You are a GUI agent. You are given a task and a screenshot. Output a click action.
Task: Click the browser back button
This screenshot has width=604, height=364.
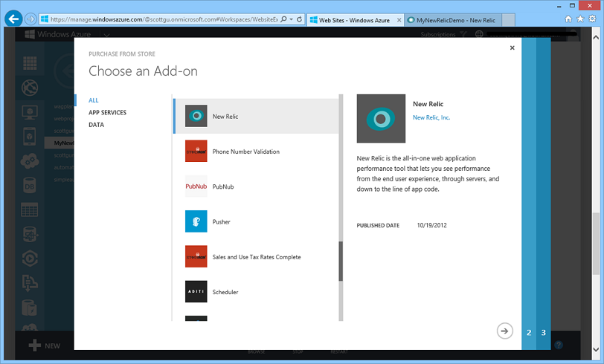coord(13,19)
